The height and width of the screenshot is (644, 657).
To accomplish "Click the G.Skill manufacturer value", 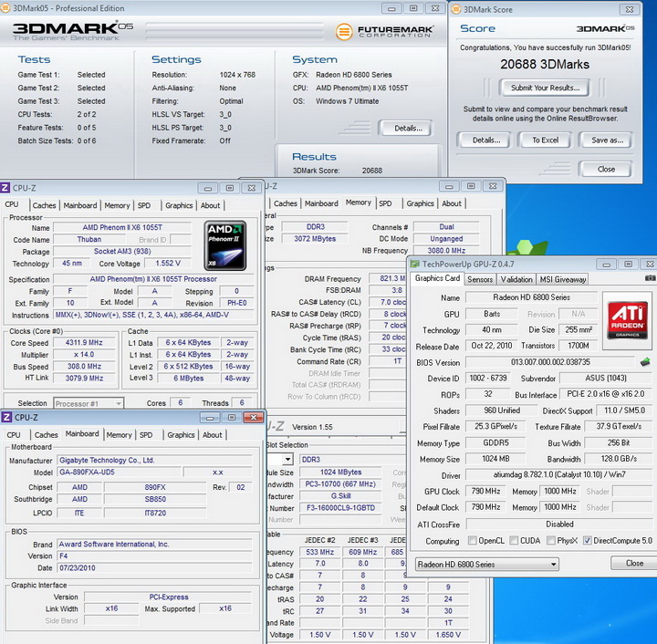I will [340, 496].
